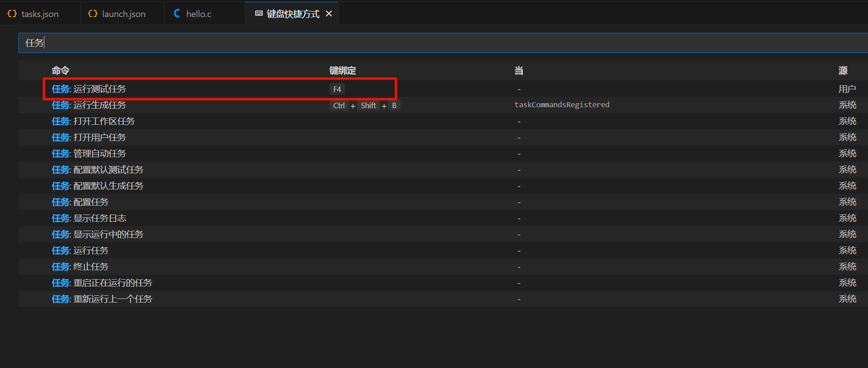
Task: Click the F4 keybinding badge
Action: click(337, 89)
